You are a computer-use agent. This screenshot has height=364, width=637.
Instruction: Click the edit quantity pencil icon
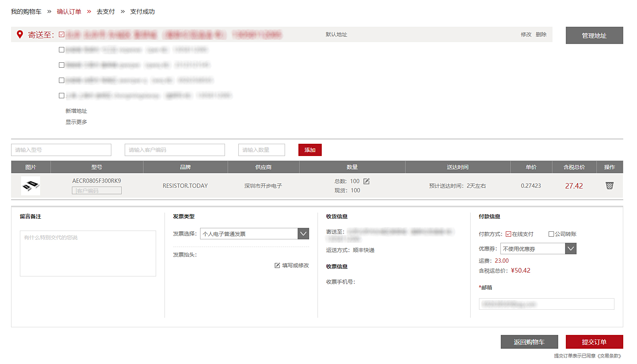tap(367, 181)
